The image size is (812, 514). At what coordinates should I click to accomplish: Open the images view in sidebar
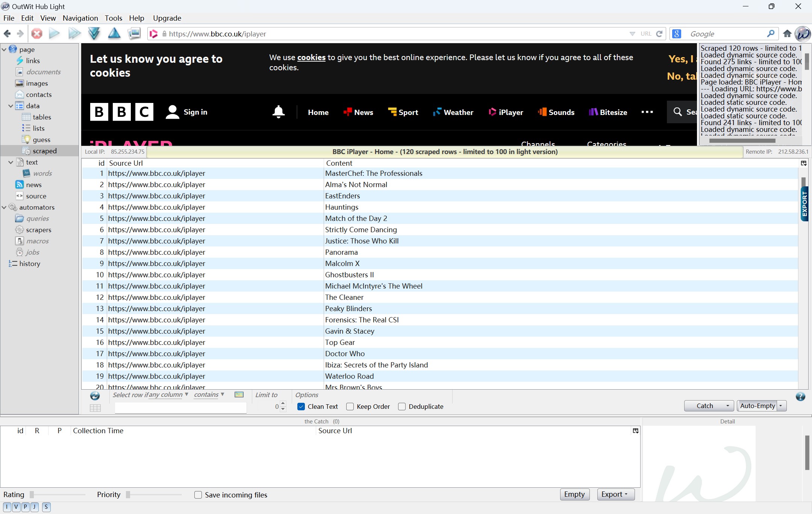37,83
